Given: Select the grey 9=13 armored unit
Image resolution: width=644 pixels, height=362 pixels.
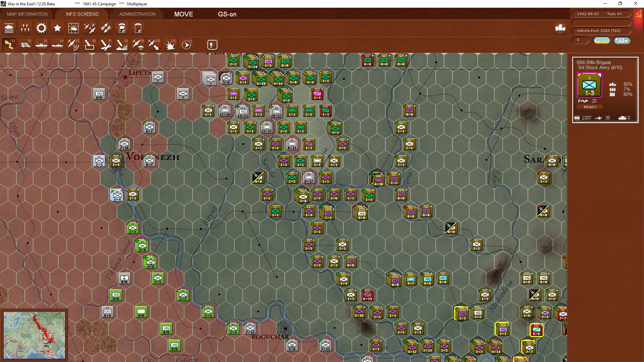Looking at the screenshot, I should pyautogui.click(x=292, y=144).
